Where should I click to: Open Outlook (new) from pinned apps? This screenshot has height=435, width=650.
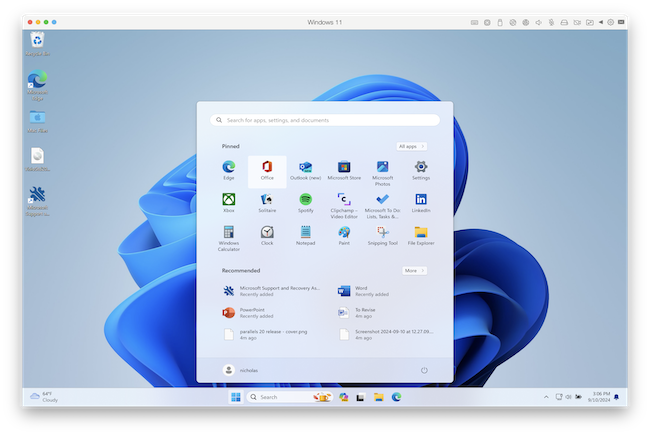305,168
